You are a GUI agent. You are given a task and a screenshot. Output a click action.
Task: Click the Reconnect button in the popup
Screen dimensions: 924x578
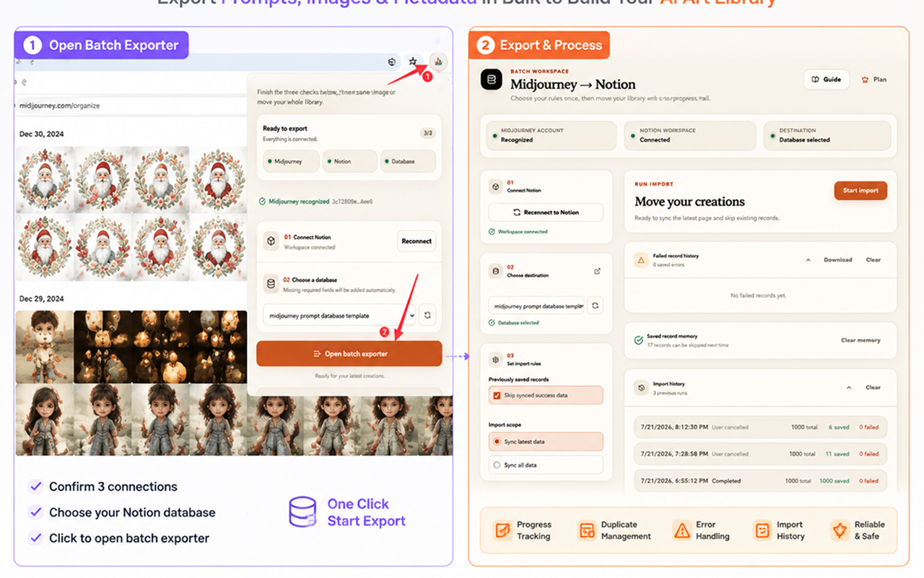pyautogui.click(x=417, y=241)
